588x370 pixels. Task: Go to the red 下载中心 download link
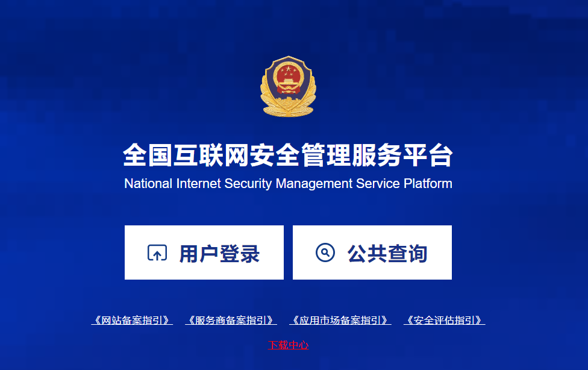click(x=288, y=345)
